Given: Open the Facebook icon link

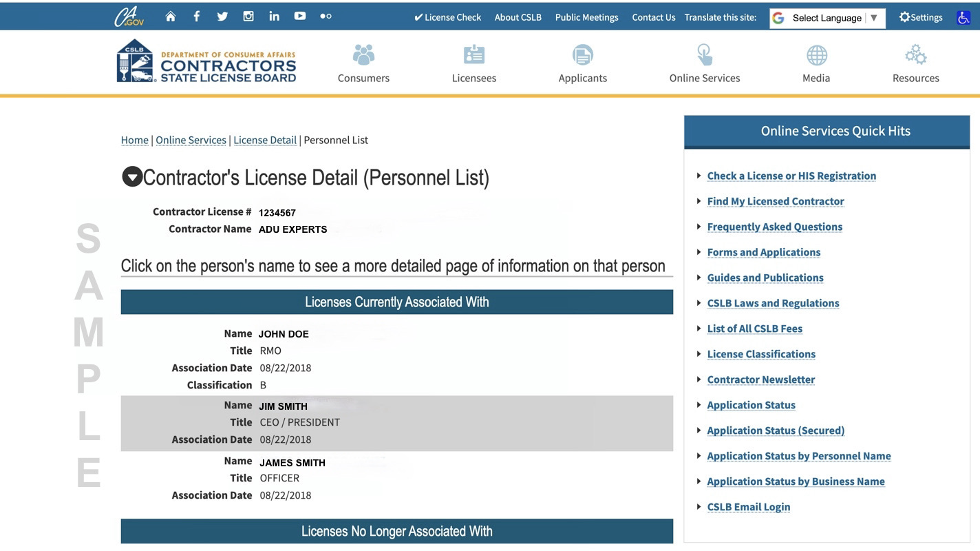Looking at the screenshot, I should click(197, 16).
